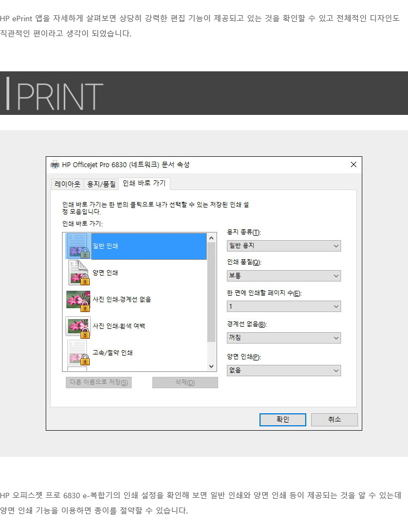Select 고속/절약 인쇄 text entry
Screen dimensions: 408x532
[113, 353]
